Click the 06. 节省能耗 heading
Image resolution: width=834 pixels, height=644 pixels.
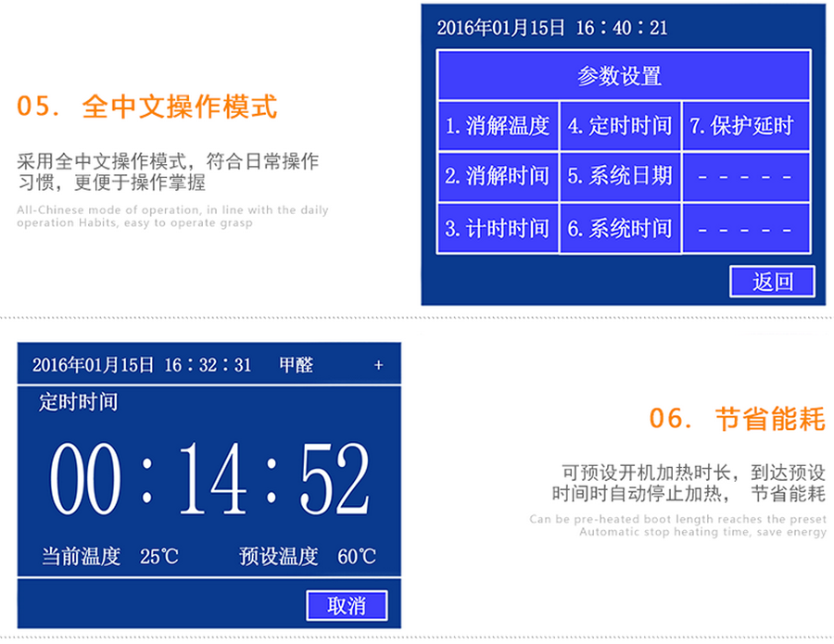point(736,419)
